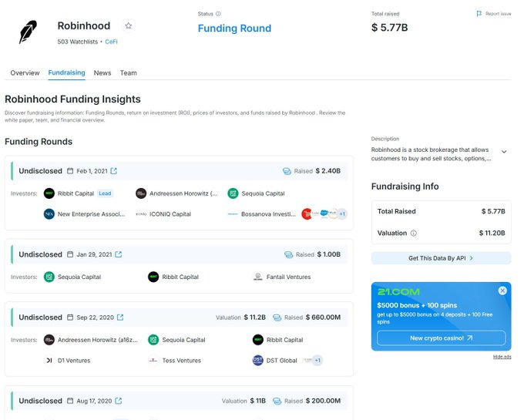Click the Robinhood Funding Insights heading
Image resolution: width=524 pixels, height=420 pixels.
pos(72,99)
